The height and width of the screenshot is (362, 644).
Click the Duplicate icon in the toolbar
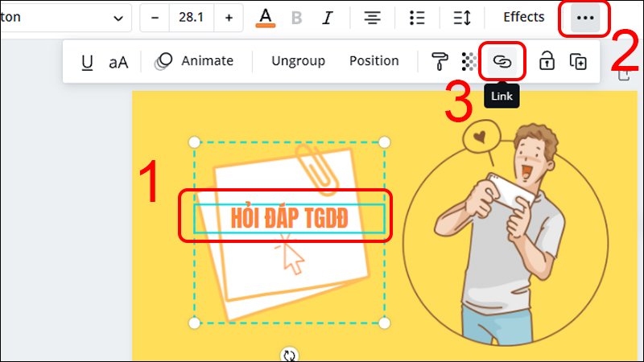click(576, 61)
